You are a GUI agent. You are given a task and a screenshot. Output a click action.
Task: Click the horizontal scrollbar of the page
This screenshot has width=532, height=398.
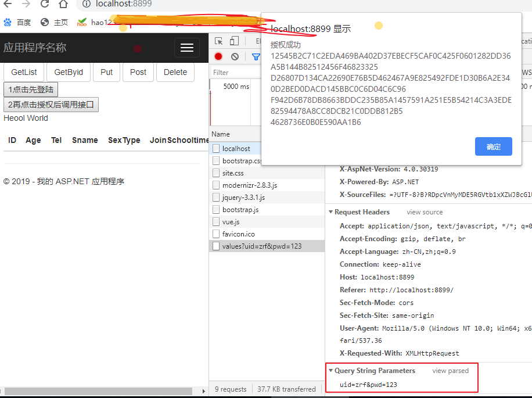pyautogui.click(x=98, y=391)
